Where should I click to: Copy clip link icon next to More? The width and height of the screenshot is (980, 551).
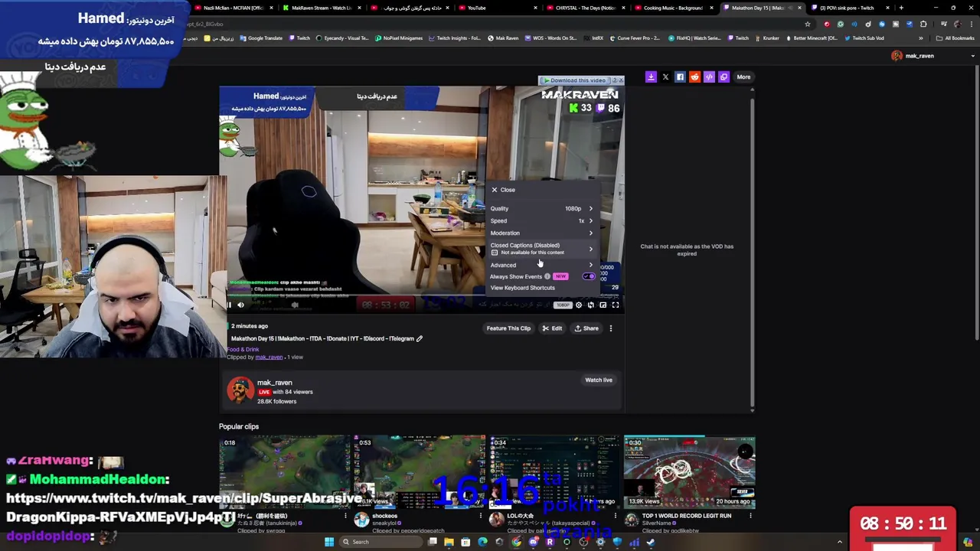(724, 77)
